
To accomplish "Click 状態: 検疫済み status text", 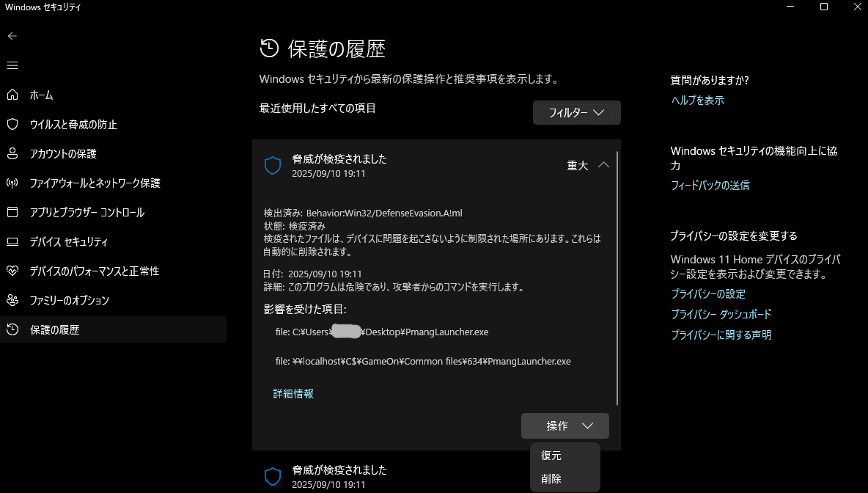I will click(295, 226).
